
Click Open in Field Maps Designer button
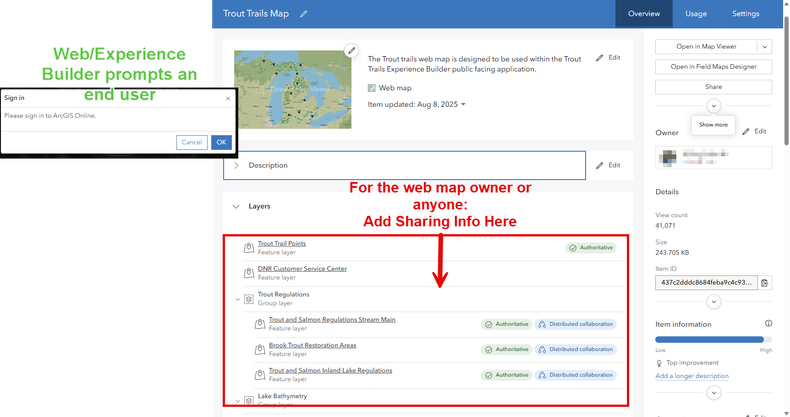713,66
